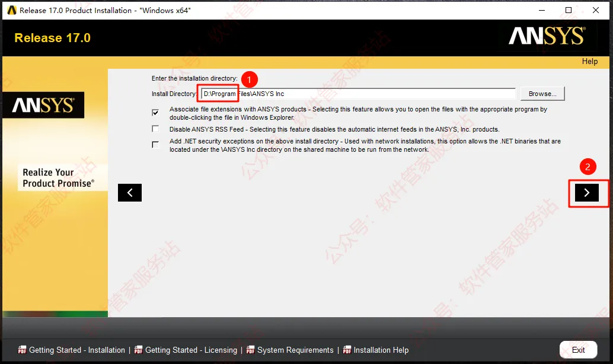Click the 'Release 17.0' heading
This screenshot has width=613, height=364.
(52, 38)
